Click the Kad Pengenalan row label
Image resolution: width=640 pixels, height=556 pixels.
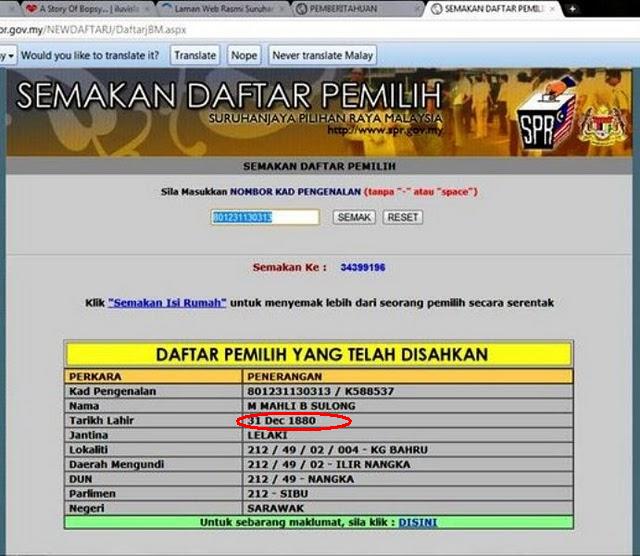(x=112, y=391)
